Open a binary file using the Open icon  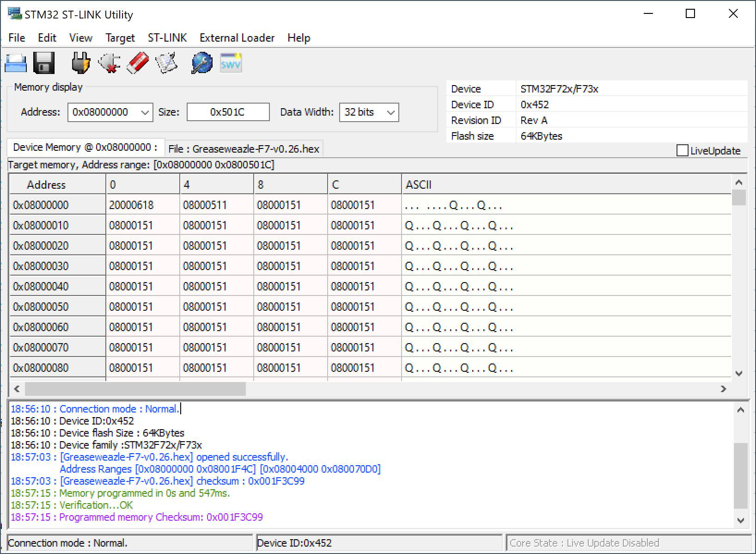coord(15,63)
